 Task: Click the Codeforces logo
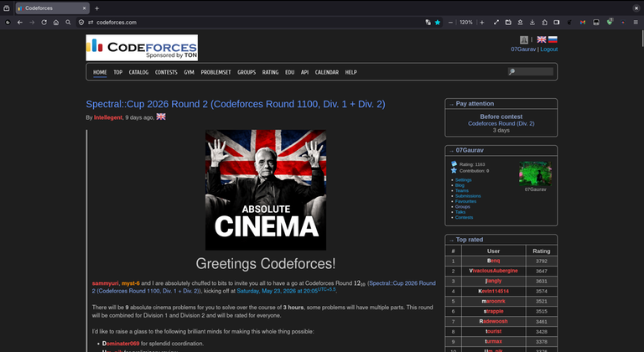point(142,48)
